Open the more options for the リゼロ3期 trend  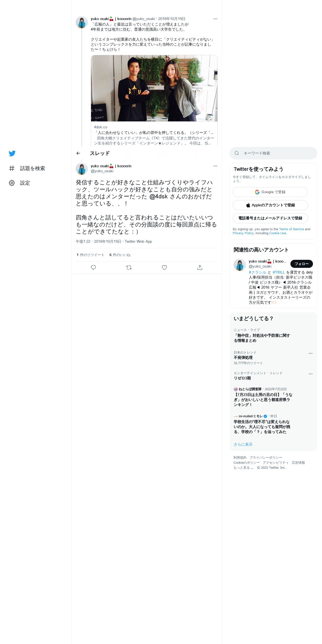310,374
